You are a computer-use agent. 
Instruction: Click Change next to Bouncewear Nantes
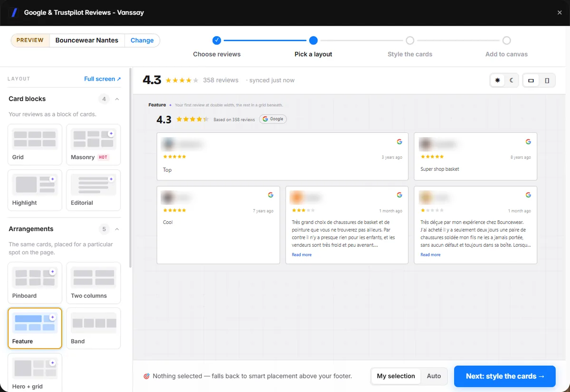click(142, 40)
